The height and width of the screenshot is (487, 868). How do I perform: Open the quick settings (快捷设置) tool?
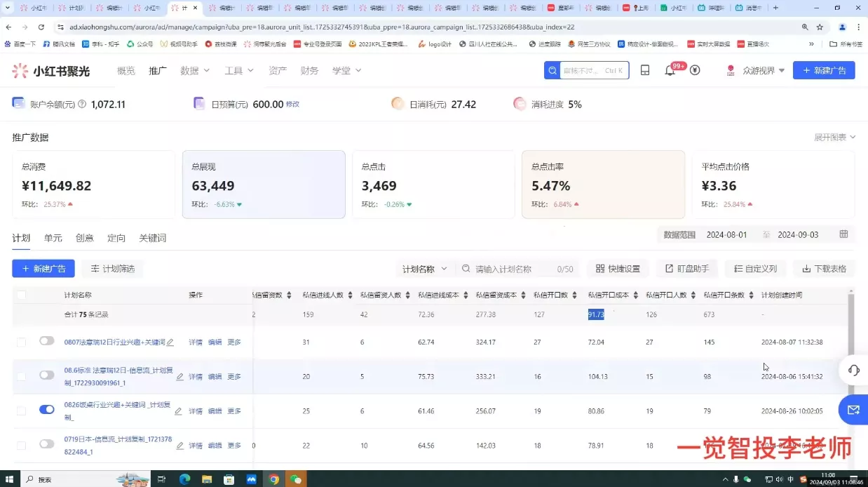(618, 268)
